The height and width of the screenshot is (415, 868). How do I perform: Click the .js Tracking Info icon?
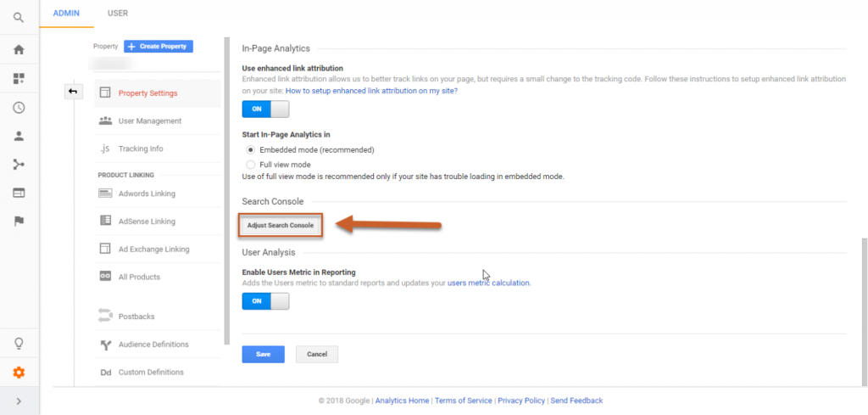[x=105, y=149]
